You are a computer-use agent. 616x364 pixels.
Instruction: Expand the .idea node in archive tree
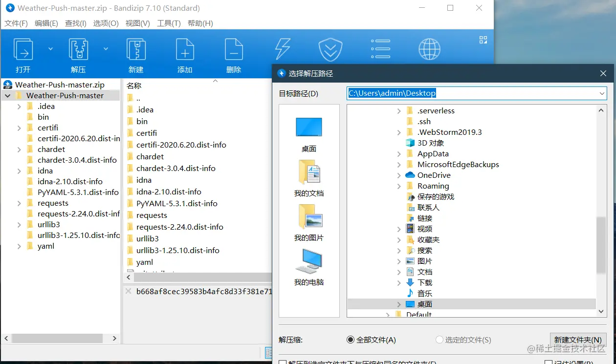(x=19, y=107)
